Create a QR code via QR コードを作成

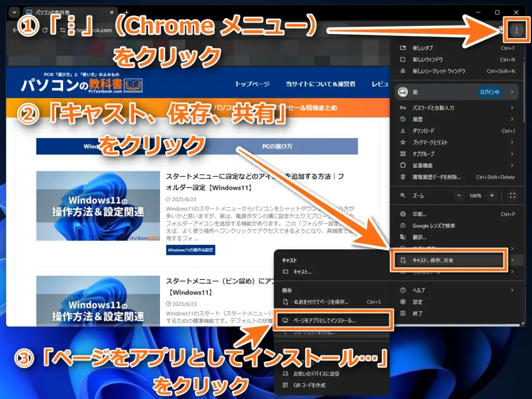pos(331,385)
